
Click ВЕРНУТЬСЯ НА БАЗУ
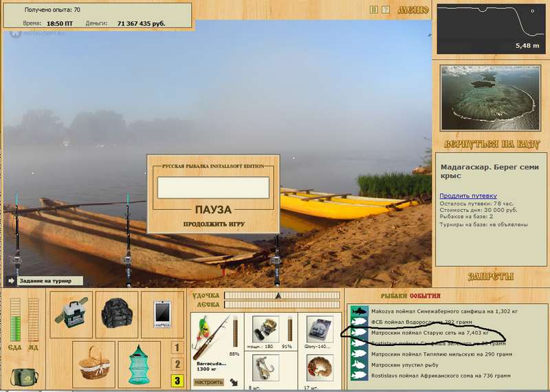point(492,144)
